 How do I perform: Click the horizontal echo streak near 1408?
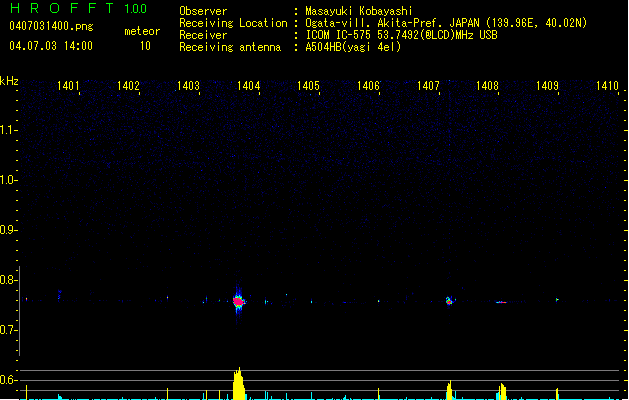(x=501, y=302)
